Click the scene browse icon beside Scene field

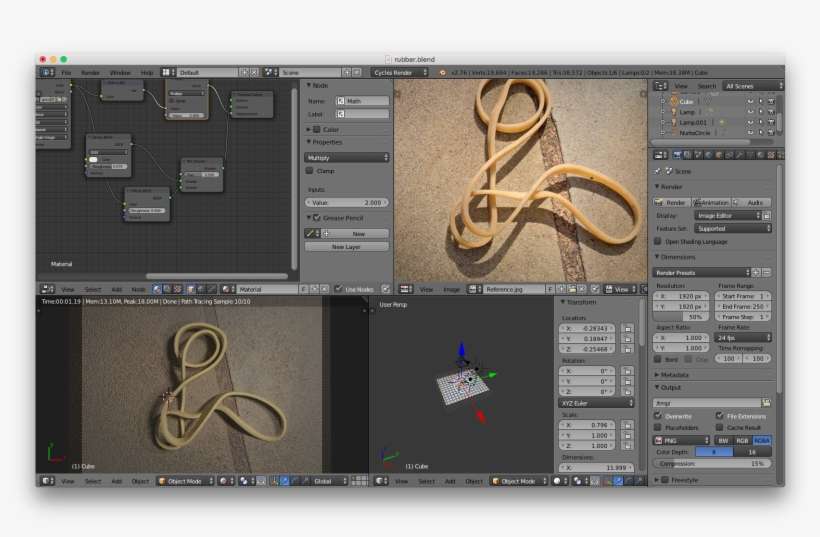coord(269,72)
